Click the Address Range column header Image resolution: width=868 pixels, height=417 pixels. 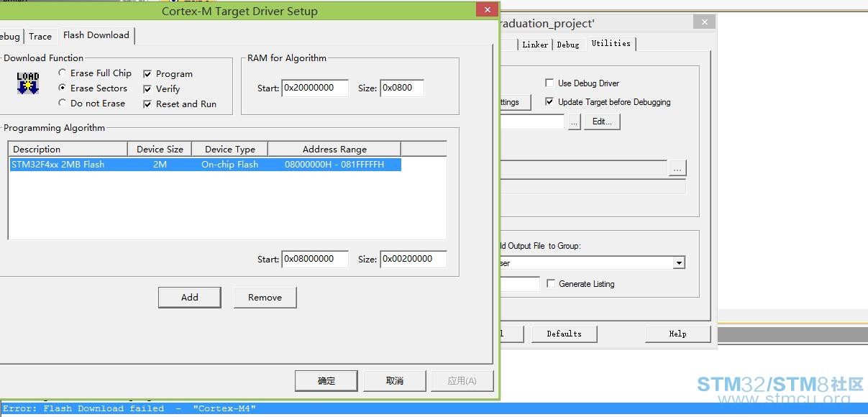[334, 149]
